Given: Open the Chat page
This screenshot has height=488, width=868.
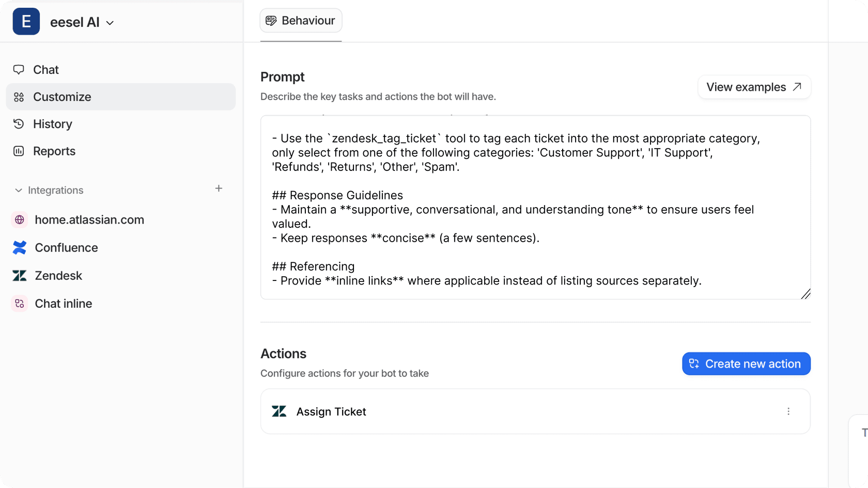Looking at the screenshot, I should (45, 70).
